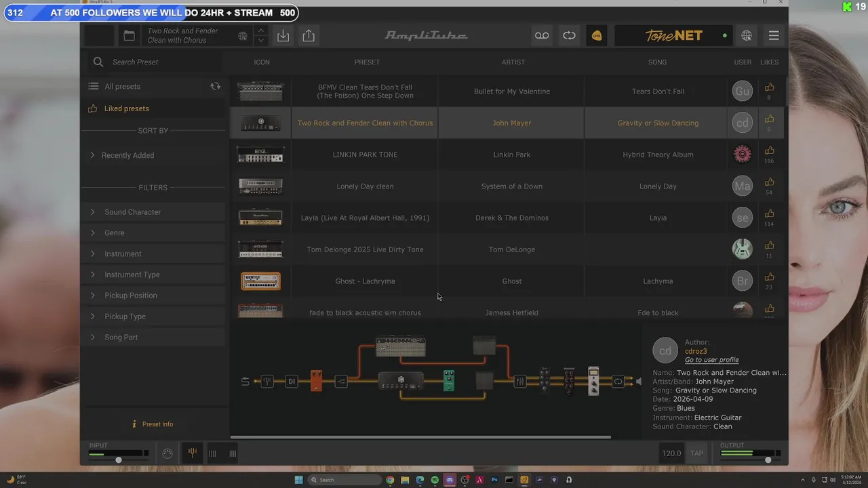Expand the Pickup Type filter

point(153,317)
